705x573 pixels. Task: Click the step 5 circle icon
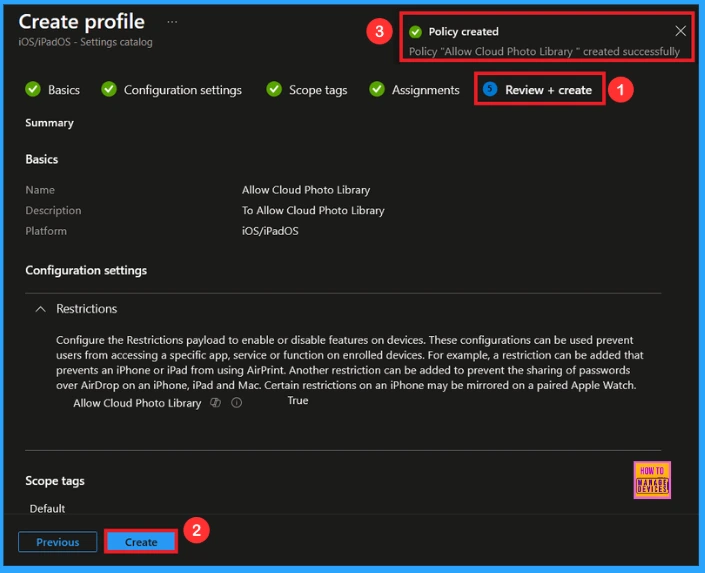(490, 89)
